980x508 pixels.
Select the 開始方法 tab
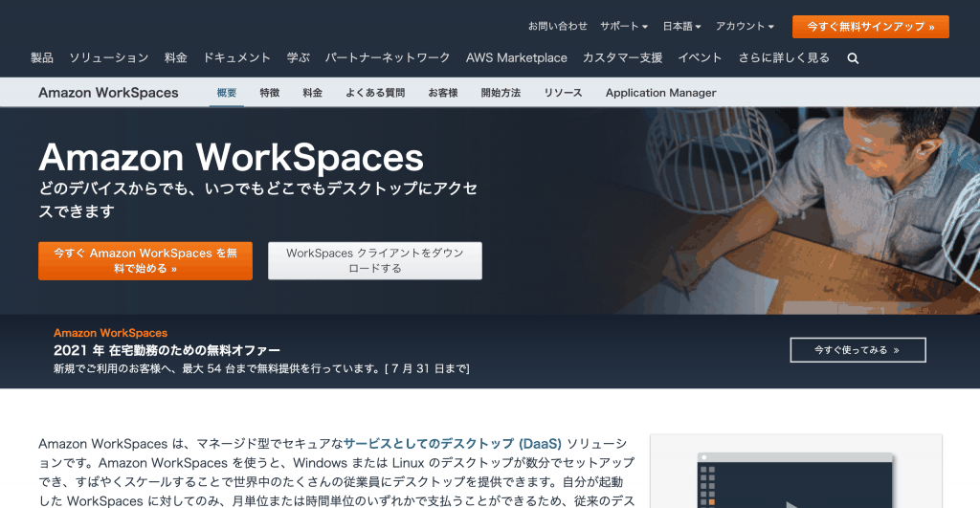tap(501, 93)
